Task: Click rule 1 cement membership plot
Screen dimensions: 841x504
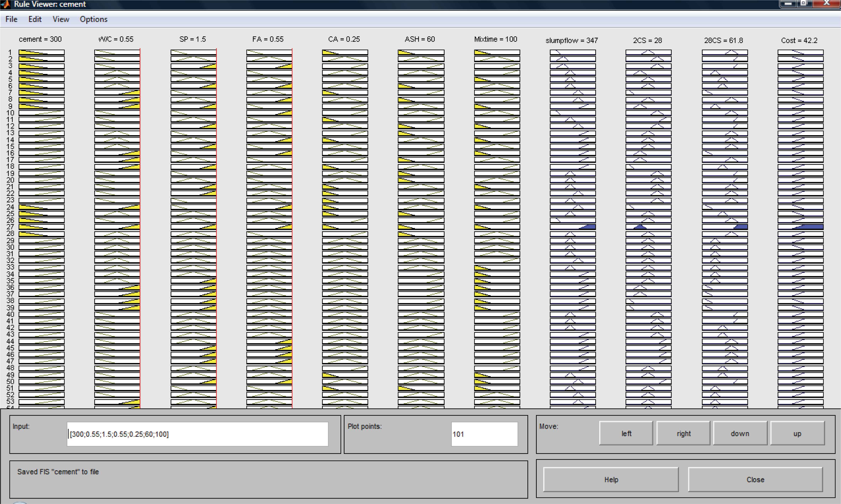Action: (x=41, y=52)
